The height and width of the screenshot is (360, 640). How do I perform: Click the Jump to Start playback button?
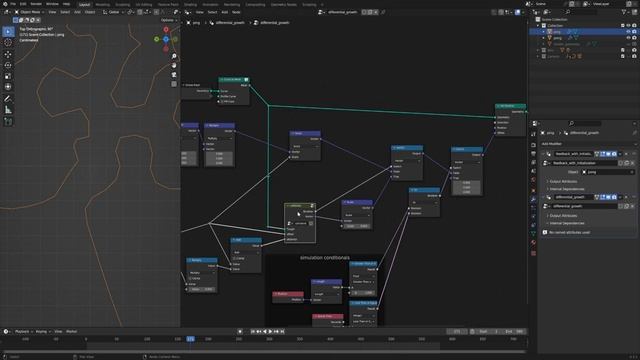pyautogui.click(x=253, y=332)
